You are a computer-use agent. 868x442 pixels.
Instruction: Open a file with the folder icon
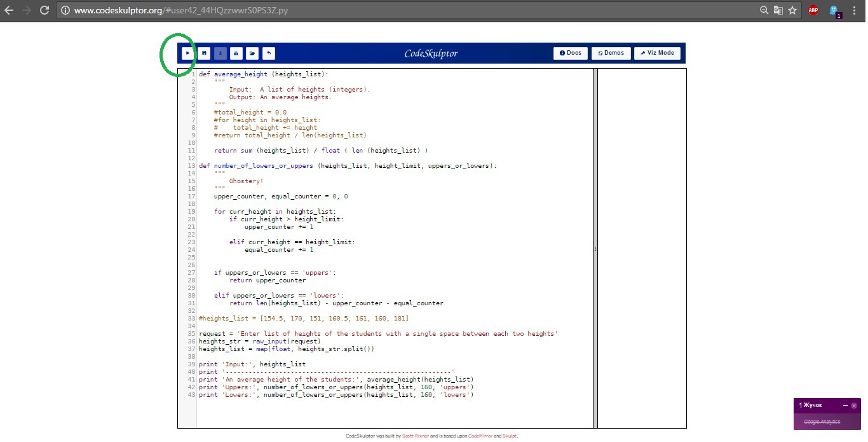point(252,53)
